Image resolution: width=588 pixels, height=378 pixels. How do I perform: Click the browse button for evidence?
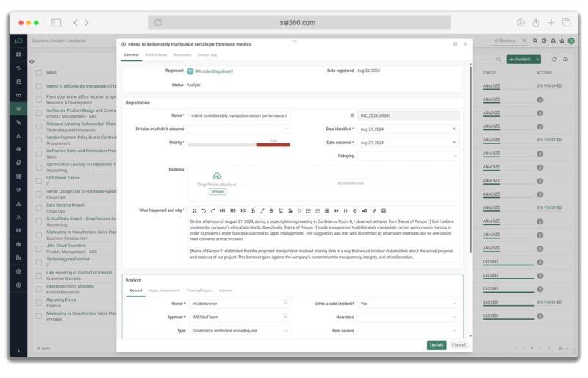[218, 191]
